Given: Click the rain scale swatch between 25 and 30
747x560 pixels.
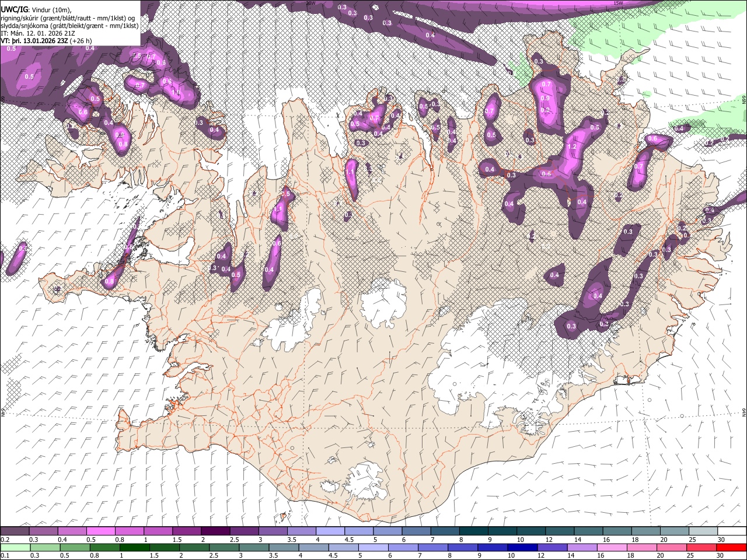Looking at the screenshot, I should pyautogui.click(x=701, y=547).
